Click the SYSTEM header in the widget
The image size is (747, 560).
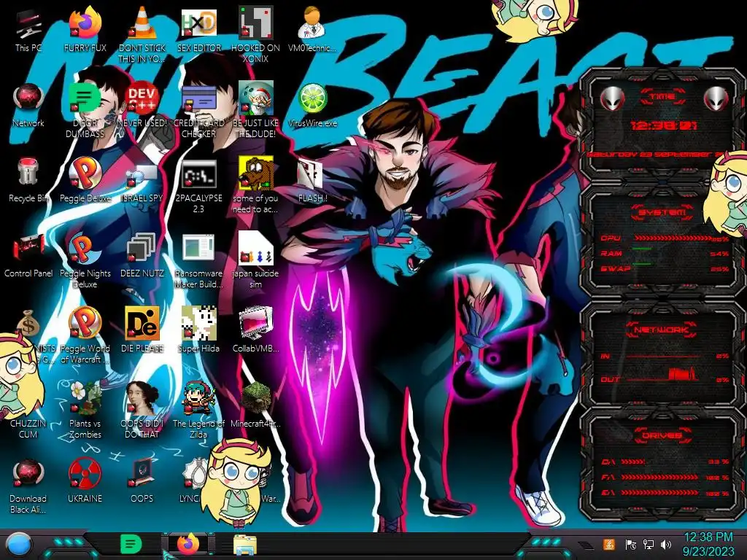(x=662, y=212)
